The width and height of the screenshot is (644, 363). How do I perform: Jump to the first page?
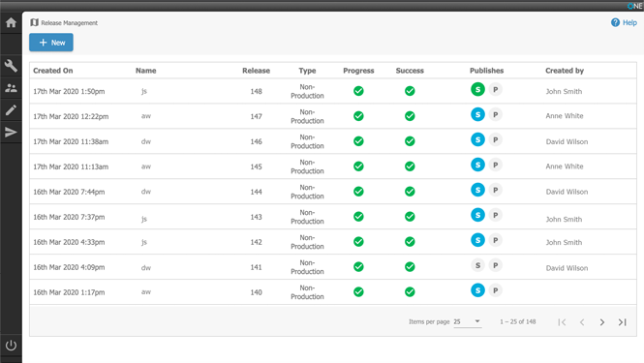tap(562, 322)
